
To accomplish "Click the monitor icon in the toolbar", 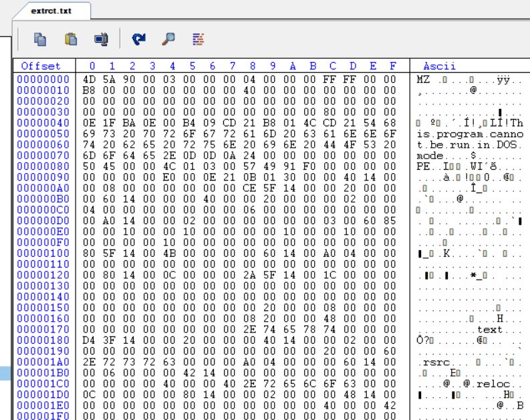I will tap(101, 40).
